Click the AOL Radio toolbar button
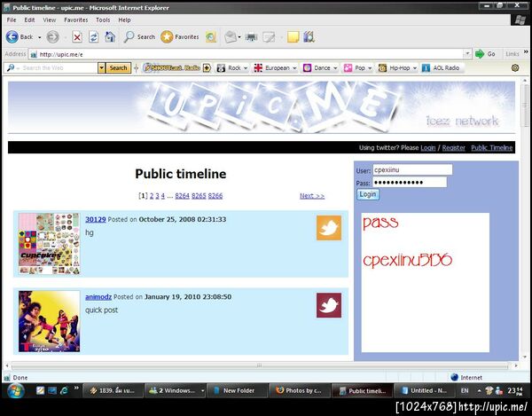Screen dimensions: 532x416 [441, 68]
